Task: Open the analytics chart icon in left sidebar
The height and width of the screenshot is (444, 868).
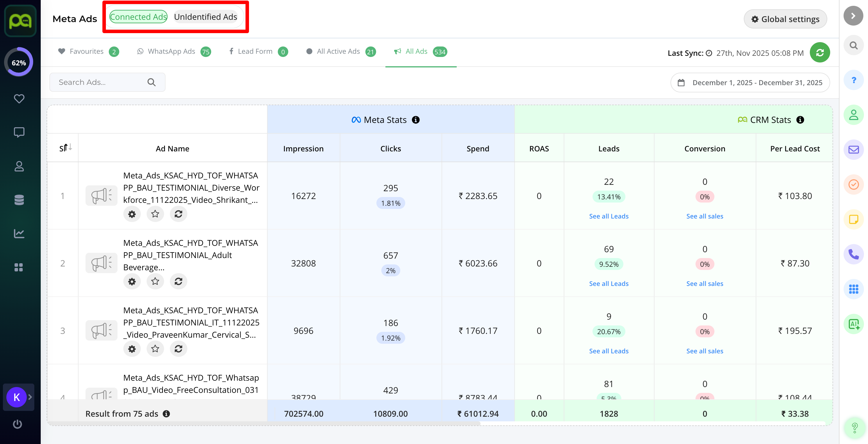Action: coord(19,233)
